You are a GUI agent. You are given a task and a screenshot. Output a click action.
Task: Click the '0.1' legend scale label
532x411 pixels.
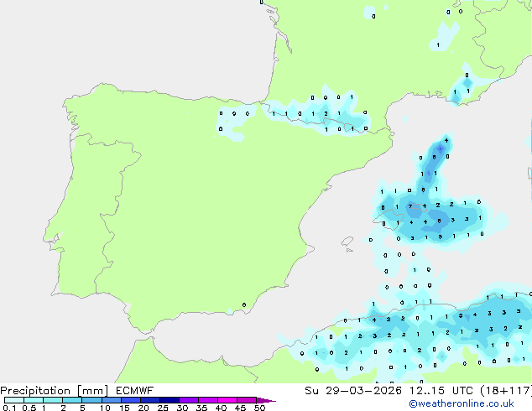tap(9, 408)
